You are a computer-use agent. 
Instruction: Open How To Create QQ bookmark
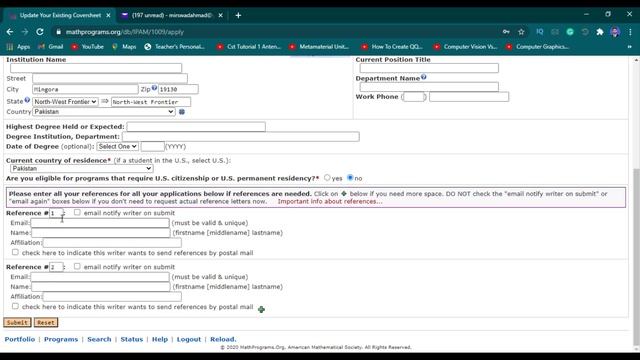tap(392, 47)
